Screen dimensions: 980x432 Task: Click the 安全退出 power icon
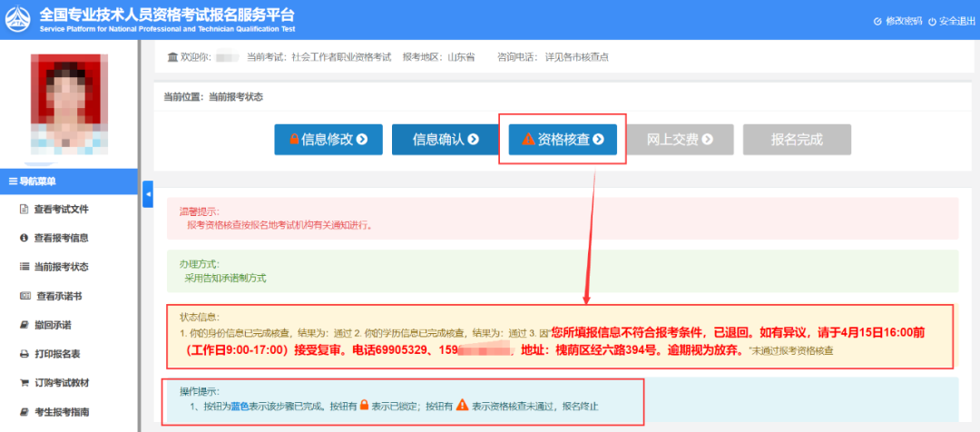(x=932, y=21)
